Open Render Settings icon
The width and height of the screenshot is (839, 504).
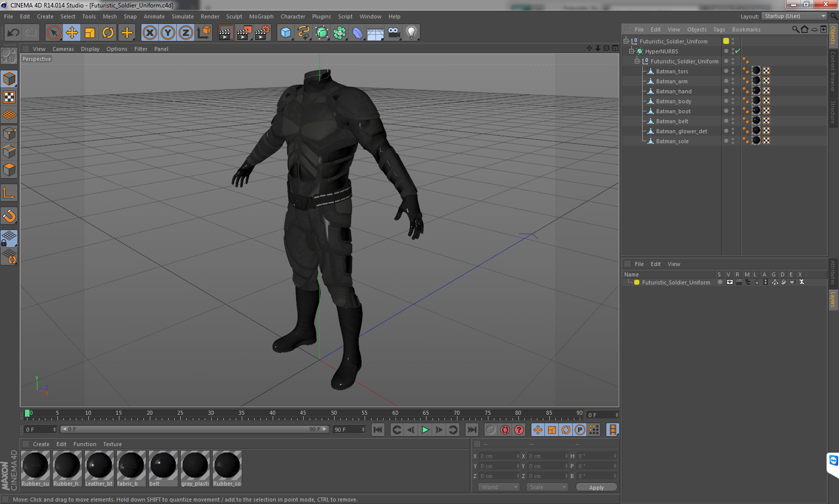263,33
